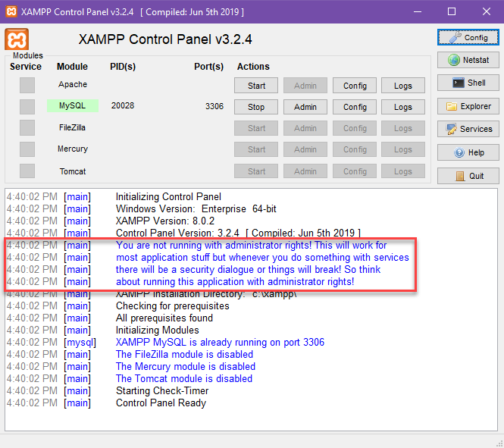Viewport: 504px width, 448px height.
Task: Toggle the Tomcat service checkbox
Action: pyautogui.click(x=27, y=171)
